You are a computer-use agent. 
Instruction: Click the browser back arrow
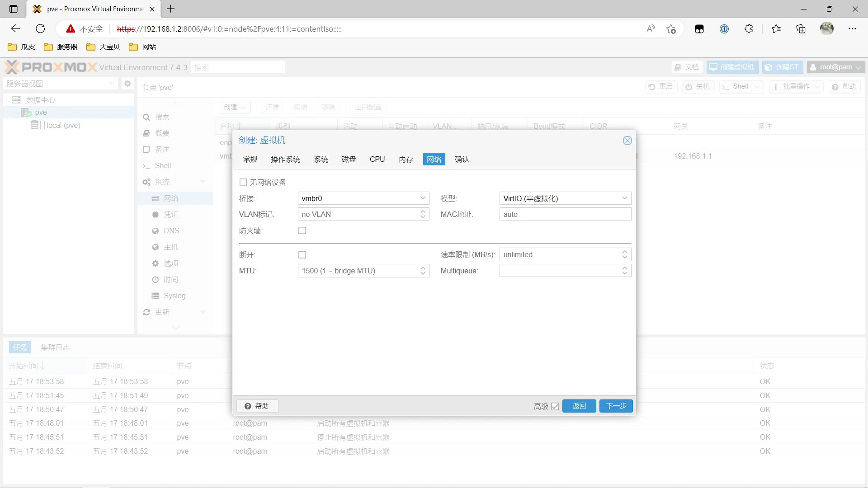tap(16, 29)
